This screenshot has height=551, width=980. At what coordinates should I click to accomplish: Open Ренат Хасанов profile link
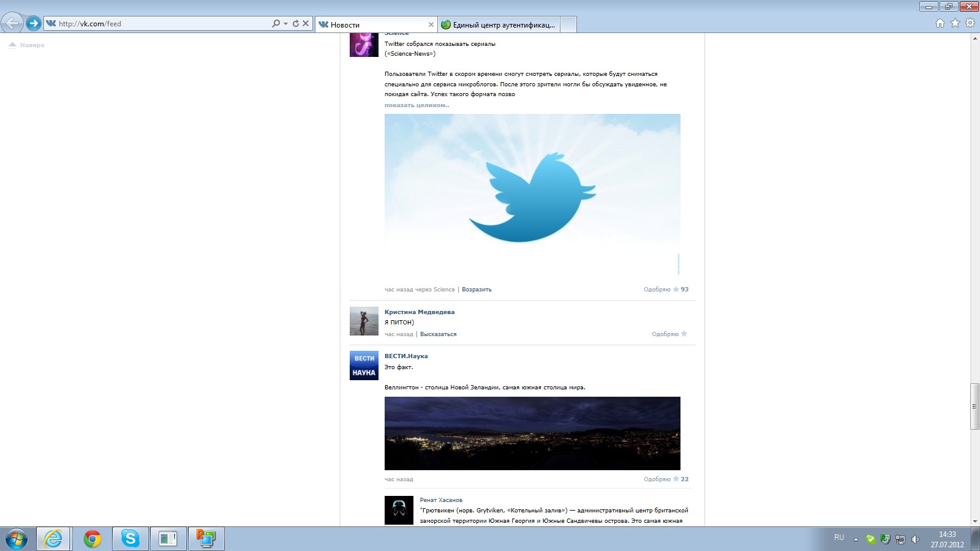441,500
